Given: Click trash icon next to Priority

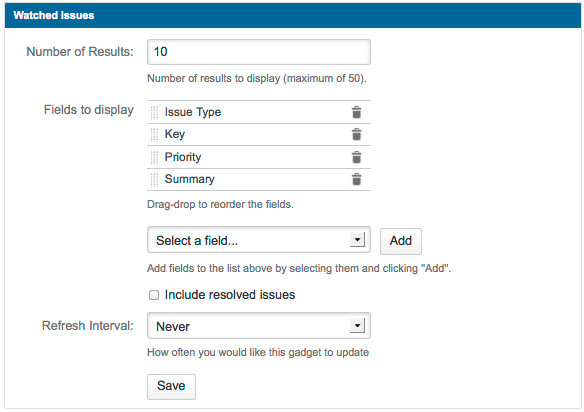Looking at the screenshot, I should point(356,157).
